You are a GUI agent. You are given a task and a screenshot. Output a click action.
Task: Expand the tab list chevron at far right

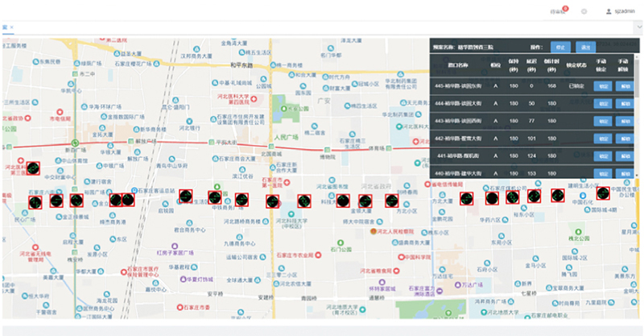[x=639, y=27]
